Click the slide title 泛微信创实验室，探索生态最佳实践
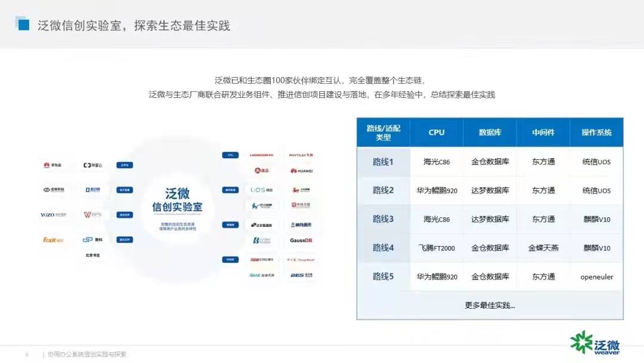Viewport: 644px width, 363px height. [x=134, y=26]
